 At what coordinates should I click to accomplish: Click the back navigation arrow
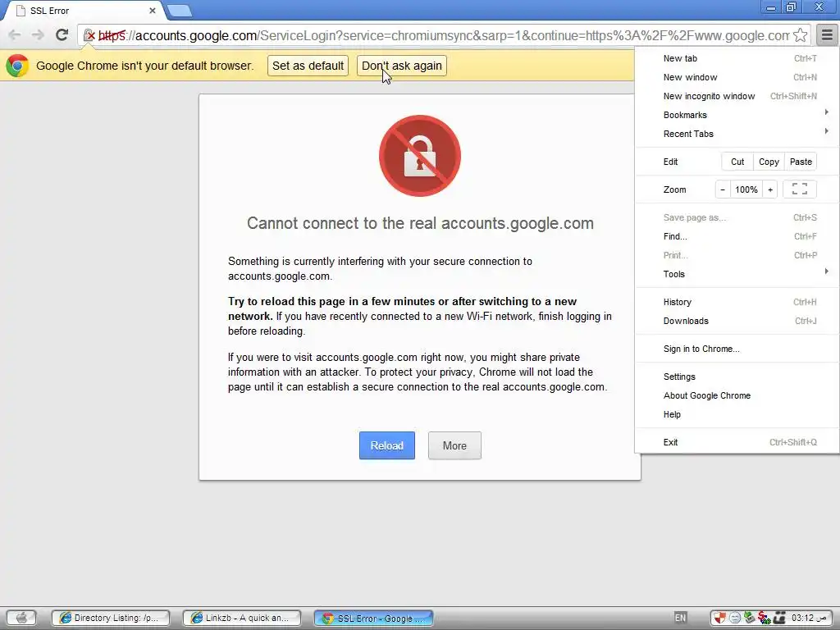(15, 35)
